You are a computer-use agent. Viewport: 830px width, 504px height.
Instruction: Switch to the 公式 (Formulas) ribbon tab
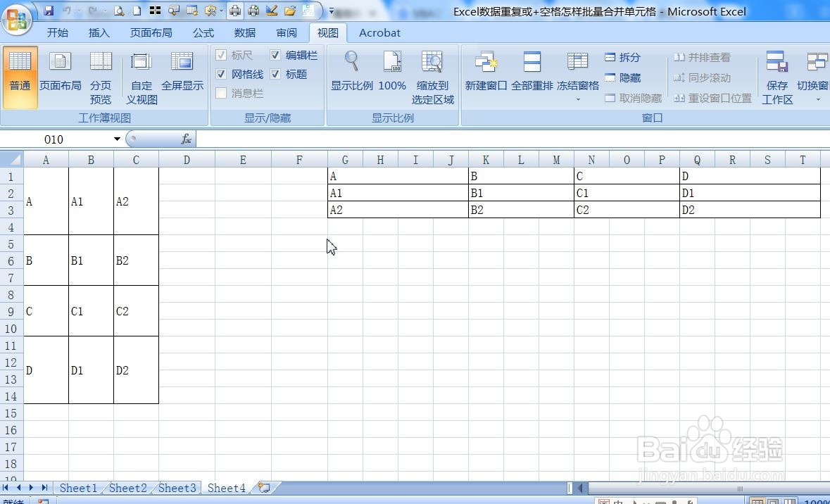coord(203,32)
